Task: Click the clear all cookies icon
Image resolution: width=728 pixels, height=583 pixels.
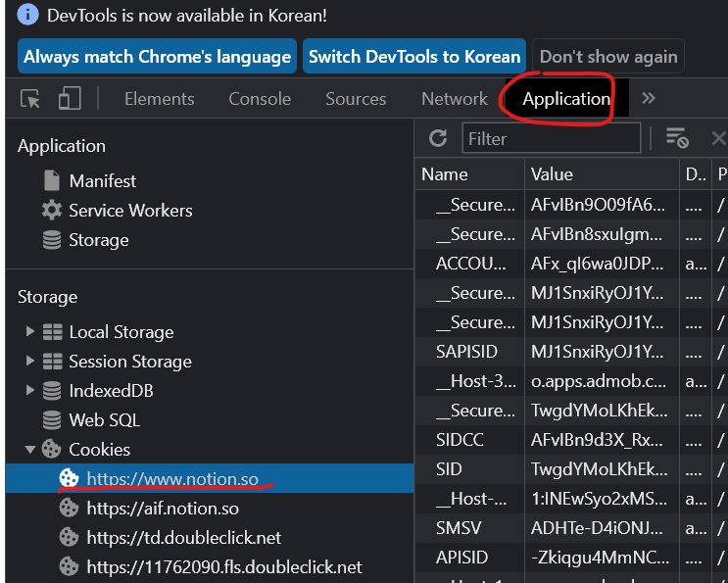Action: [676, 138]
